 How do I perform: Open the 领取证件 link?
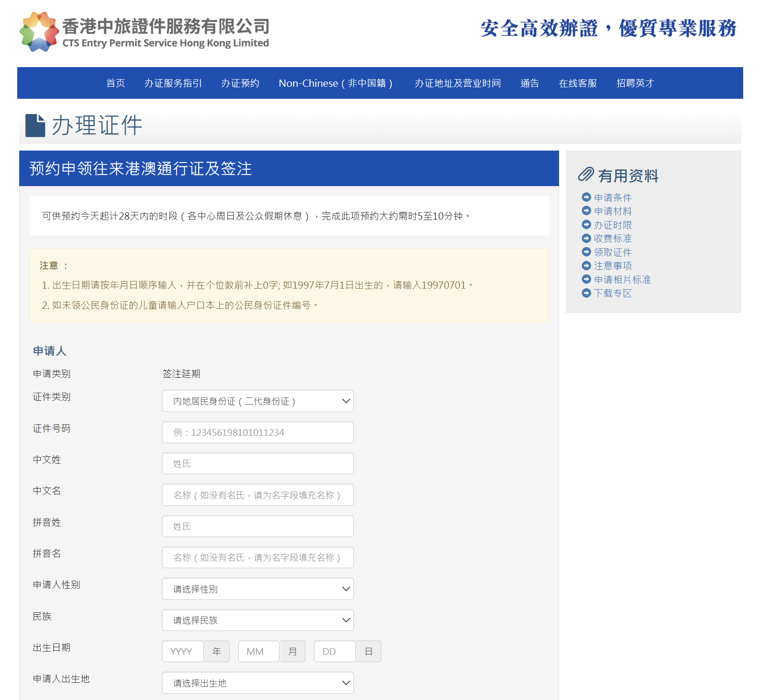612,252
